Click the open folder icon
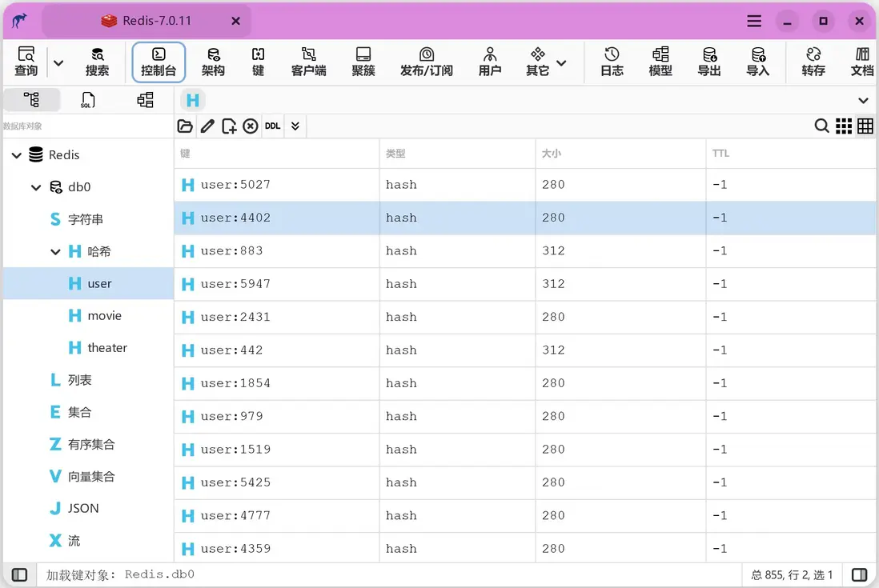The image size is (879, 588). (185, 126)
